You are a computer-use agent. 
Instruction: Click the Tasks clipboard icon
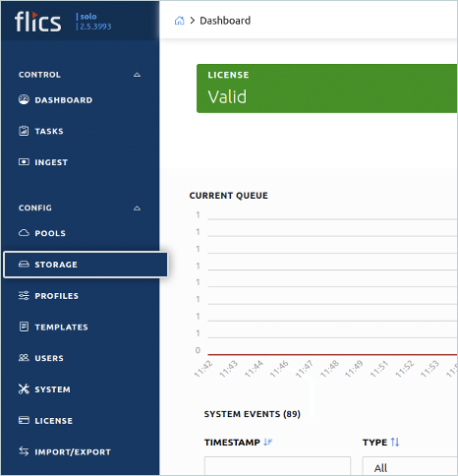click(24, 131)
